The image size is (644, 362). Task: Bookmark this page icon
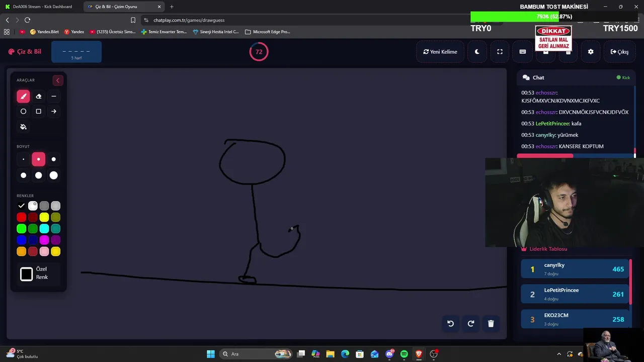click(x=133, y=20)
